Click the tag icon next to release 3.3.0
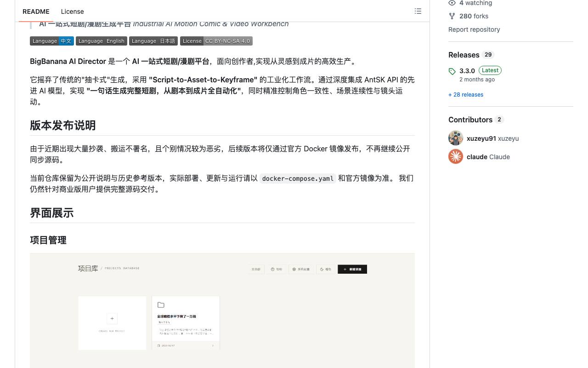 (x=452, y=71)
